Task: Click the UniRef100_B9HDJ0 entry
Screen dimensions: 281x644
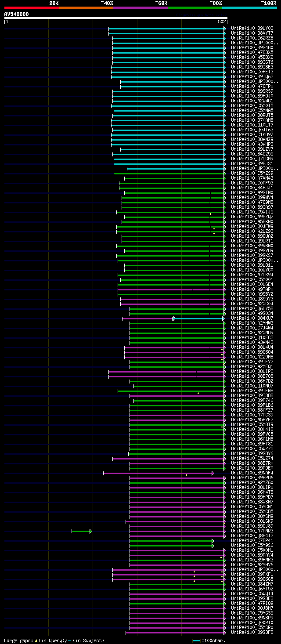Action: point(252,96)
